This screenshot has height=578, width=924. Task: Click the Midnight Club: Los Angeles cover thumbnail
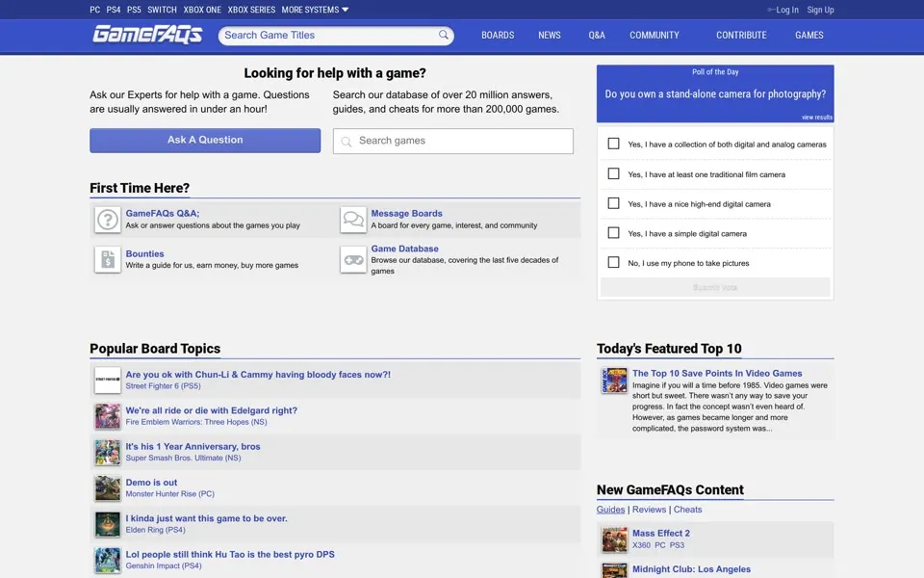pyautogui.click(x=614, y=570)
